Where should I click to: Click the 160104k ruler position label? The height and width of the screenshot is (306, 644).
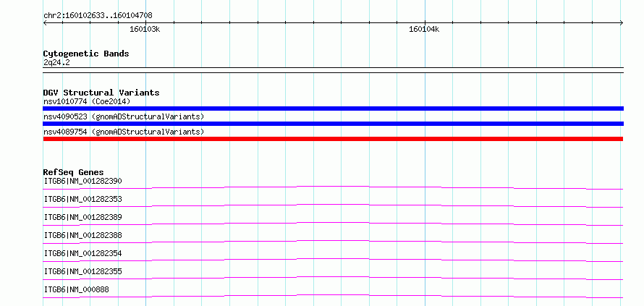tap(424, 29)
